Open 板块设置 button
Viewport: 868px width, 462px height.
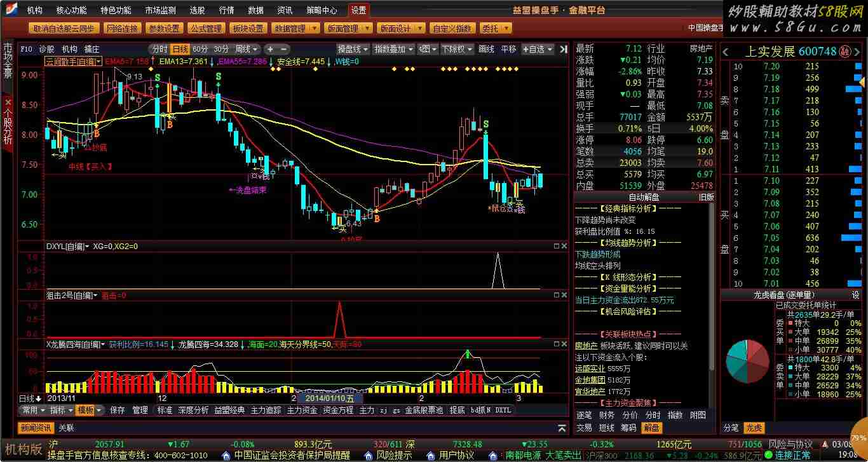click(x=248, y=29)
